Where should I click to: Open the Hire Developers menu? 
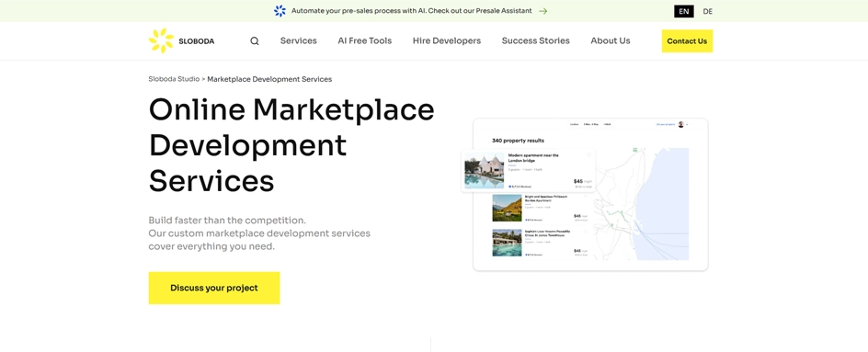coord(447,41)
